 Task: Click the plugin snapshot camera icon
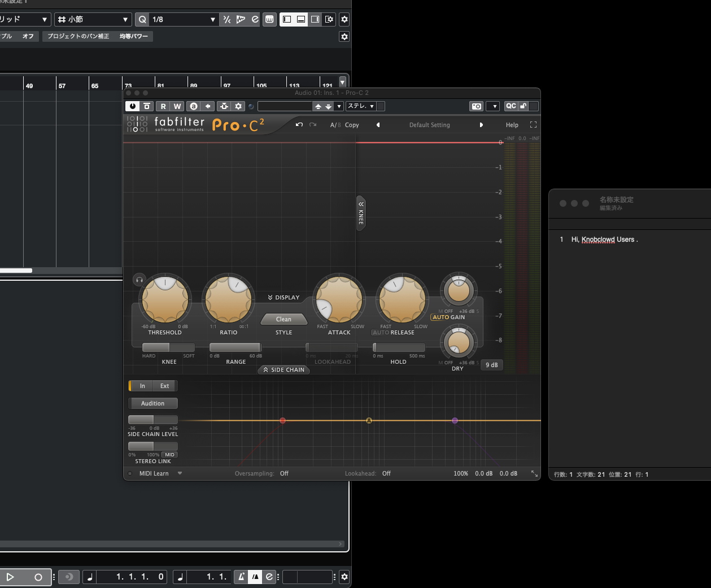point(477,106)
